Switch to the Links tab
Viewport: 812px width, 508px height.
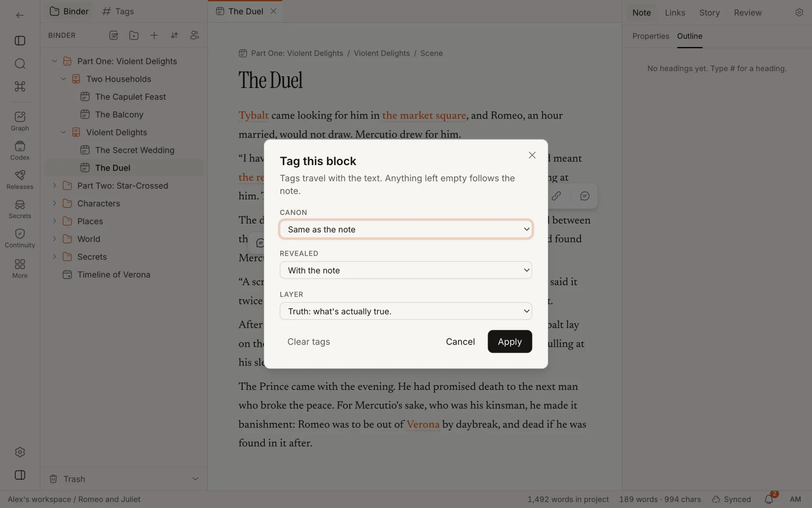675,13
